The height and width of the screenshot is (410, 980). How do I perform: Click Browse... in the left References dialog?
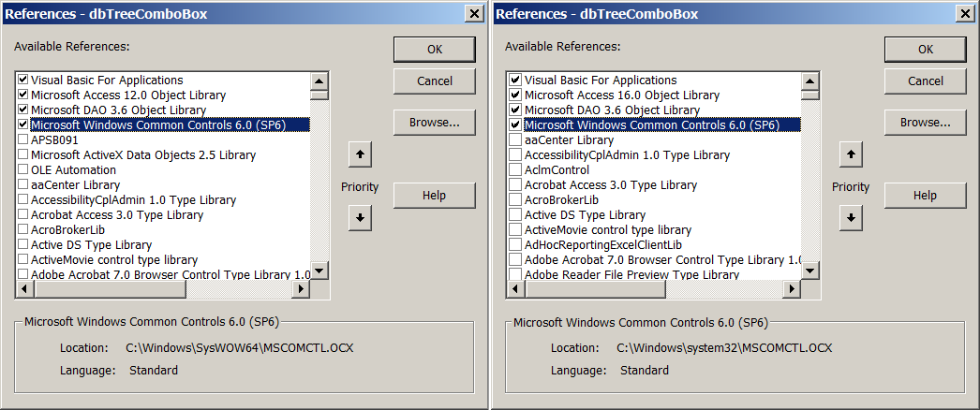tap(435, 123)
